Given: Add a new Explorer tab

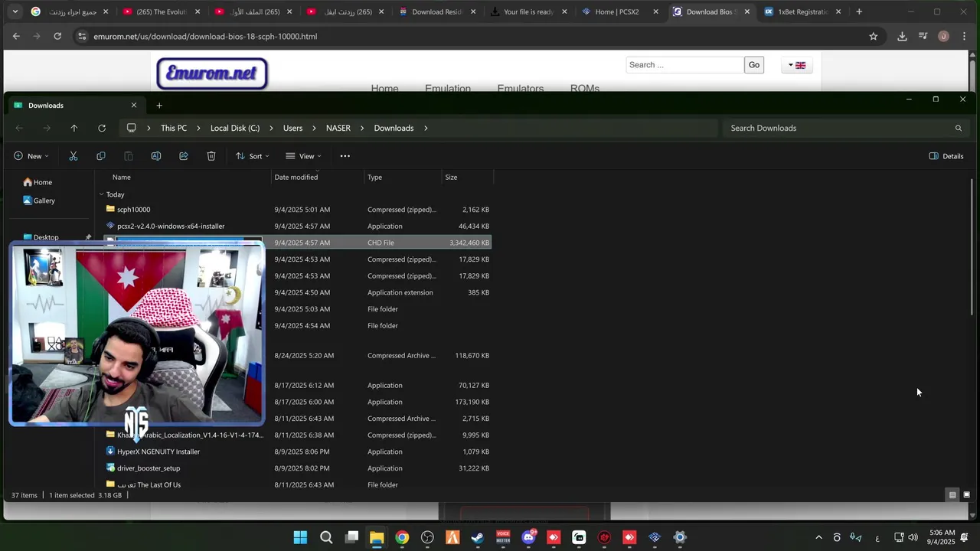Looking at the screenshot, I should point(159,106).
